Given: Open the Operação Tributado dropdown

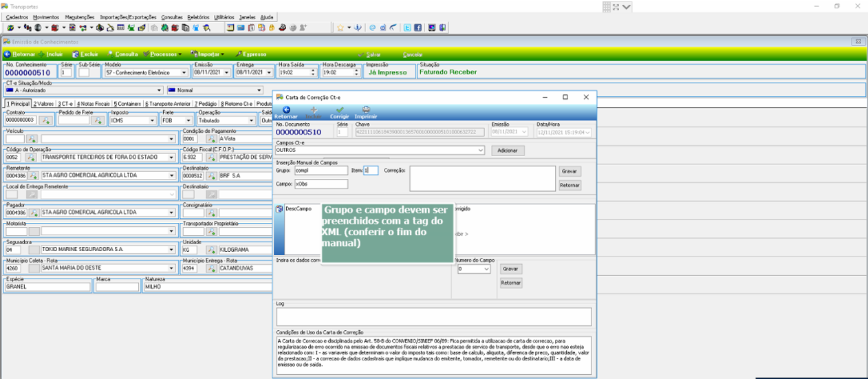Looking at the screenshot, I should (252, 120).
